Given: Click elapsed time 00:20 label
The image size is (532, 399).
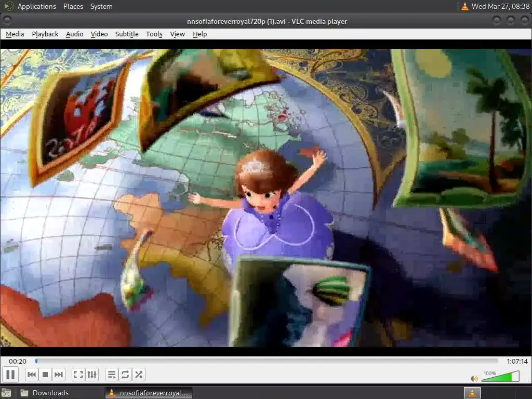Looking at the screenshot, I should coord(18,362).
